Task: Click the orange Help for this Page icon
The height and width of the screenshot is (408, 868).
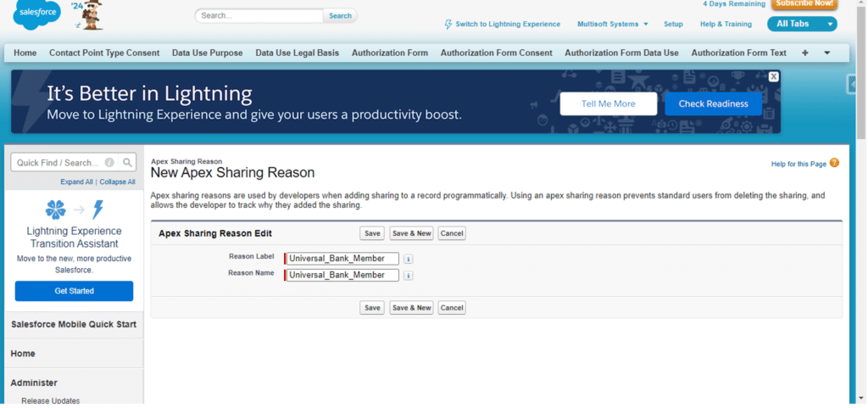Action: coord(834,163)
